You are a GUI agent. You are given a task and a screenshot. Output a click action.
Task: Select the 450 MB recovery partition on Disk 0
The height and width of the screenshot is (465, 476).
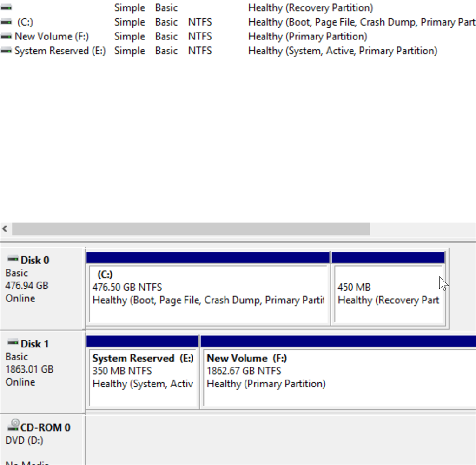pyautogui.click(x=388, y=294)
